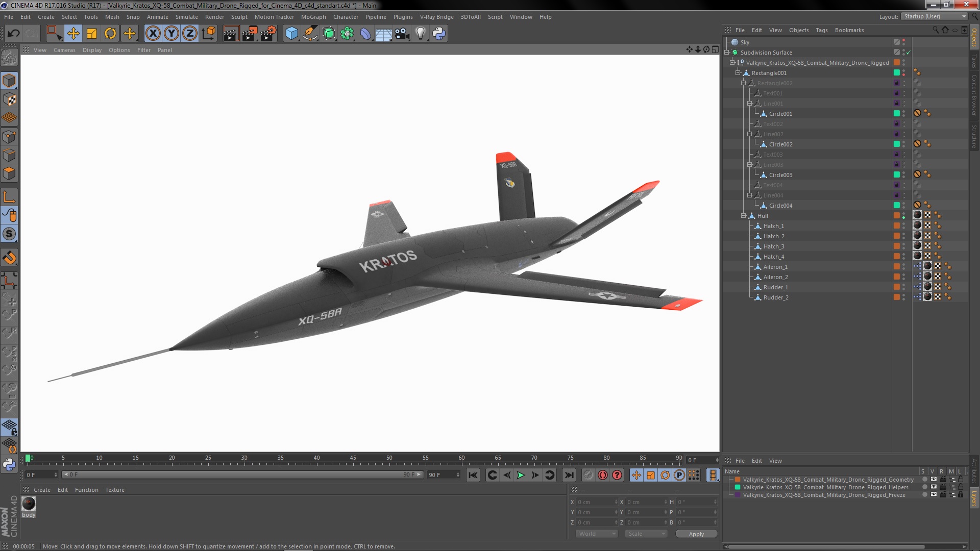Select the Scale tool in top toolbar

pos(92,34)
